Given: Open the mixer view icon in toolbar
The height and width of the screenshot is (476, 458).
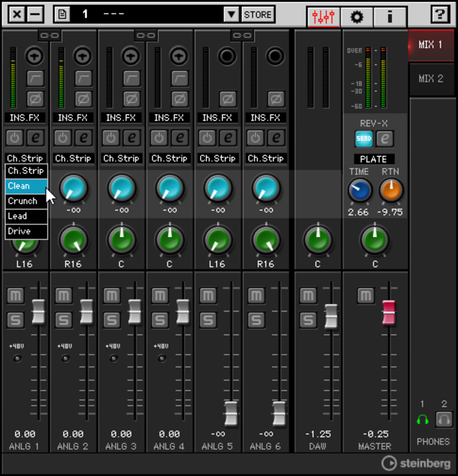Looking at the screenshot, I should pyautogui.click(x=323, y=16).
